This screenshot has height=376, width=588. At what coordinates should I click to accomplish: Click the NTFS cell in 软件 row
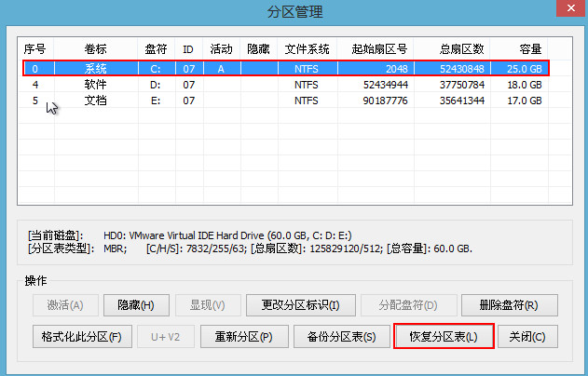(x=306, y=85)
